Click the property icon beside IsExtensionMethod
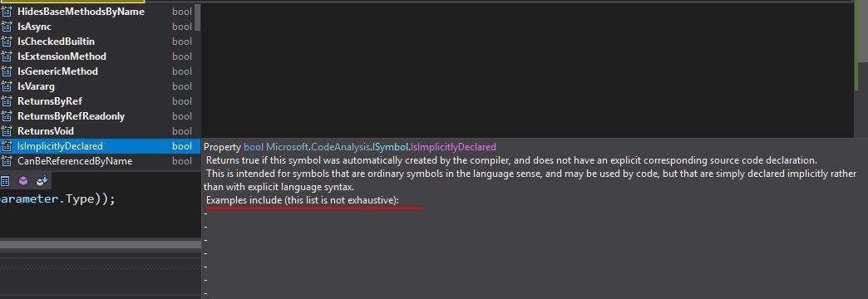The image size is (868, 299). [x=6, y=56]
